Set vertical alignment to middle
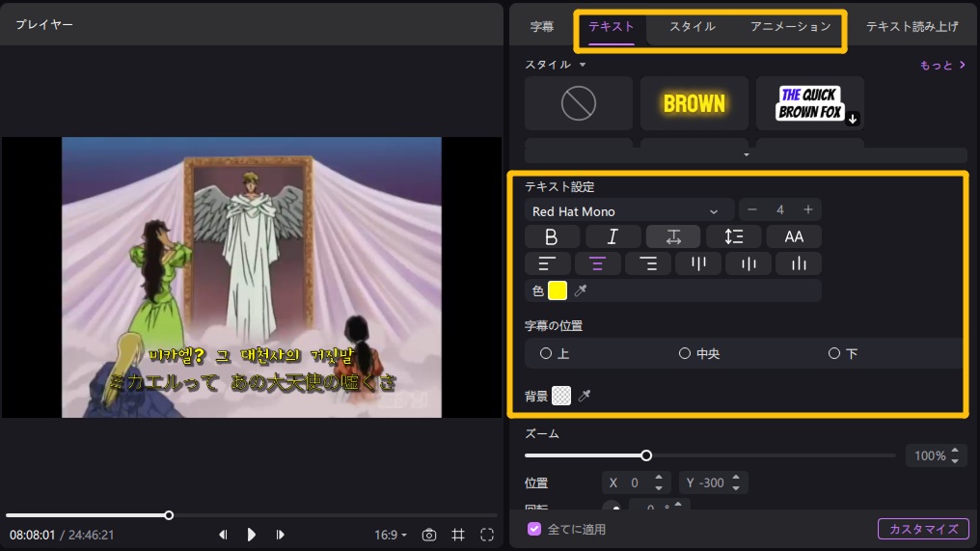This screenshot has width=980, height=551. [749, 264]
